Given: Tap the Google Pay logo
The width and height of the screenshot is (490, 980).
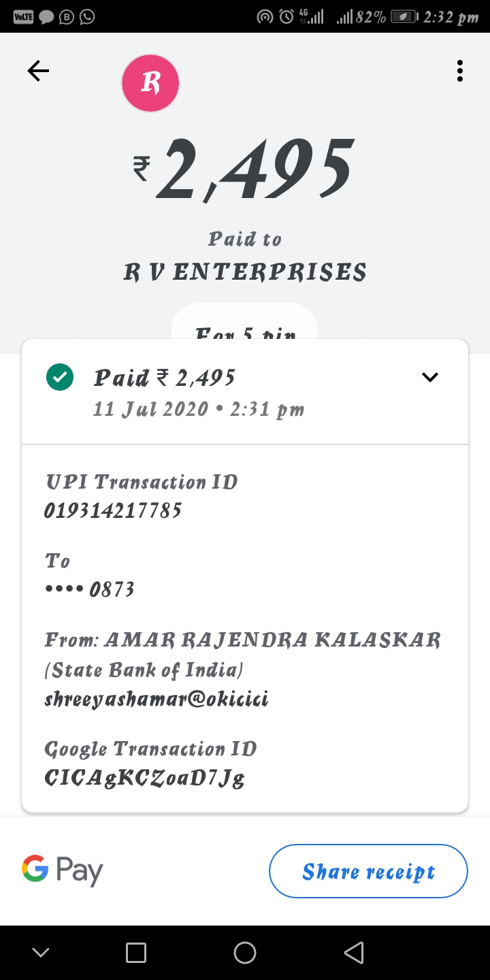Looking at the screenshot, I should pos(63,870).
